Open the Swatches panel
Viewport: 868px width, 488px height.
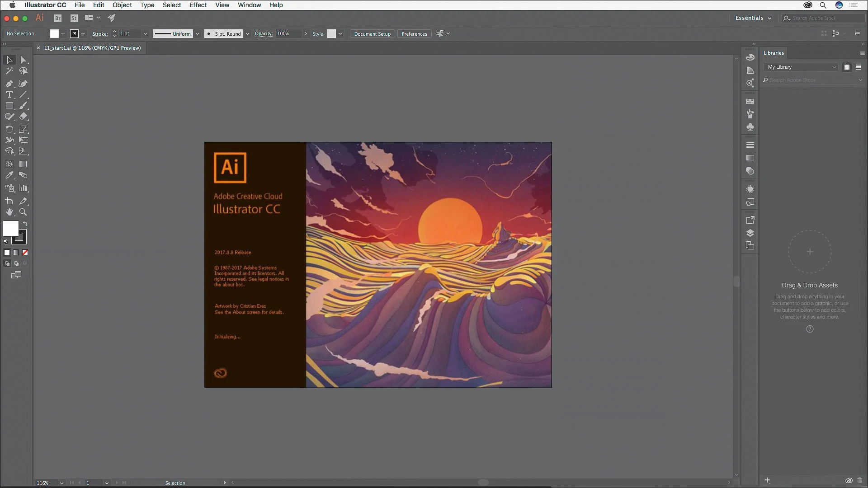[750, 102]
